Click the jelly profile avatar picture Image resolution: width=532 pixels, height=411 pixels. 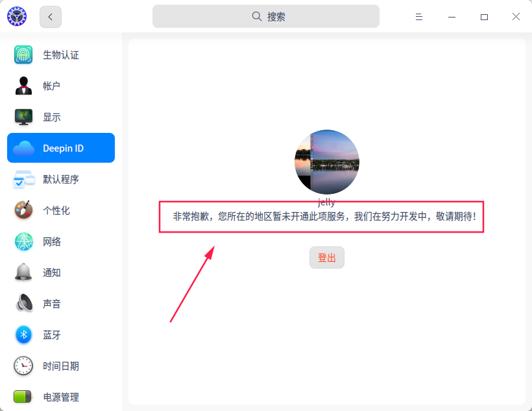point(327,162)
